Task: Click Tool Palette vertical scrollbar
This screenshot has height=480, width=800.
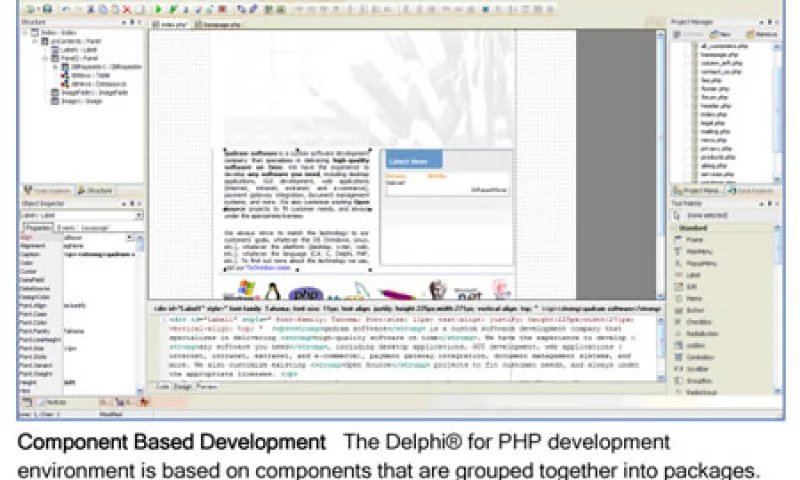Action: coord(778,310)
